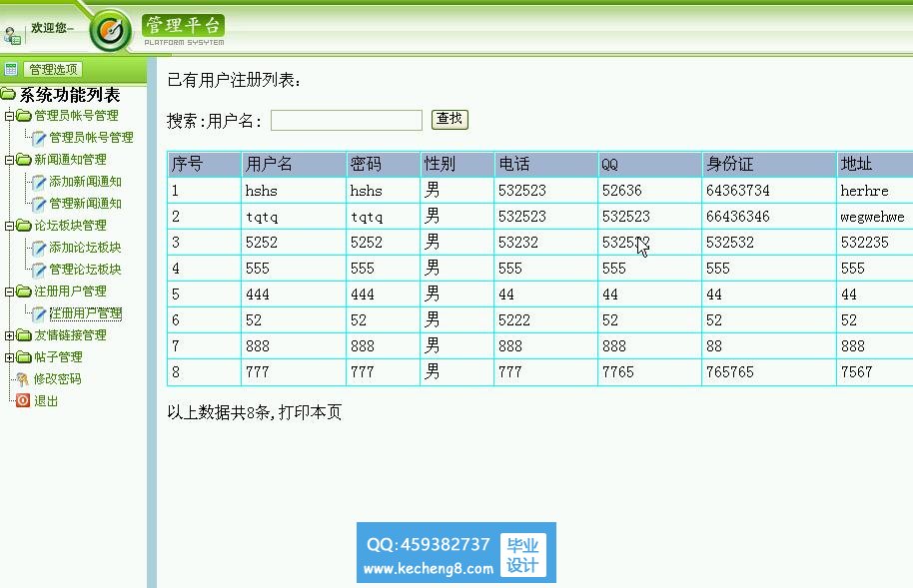
Task: Click the round green platform logo icon
Action: pos(111,30)
